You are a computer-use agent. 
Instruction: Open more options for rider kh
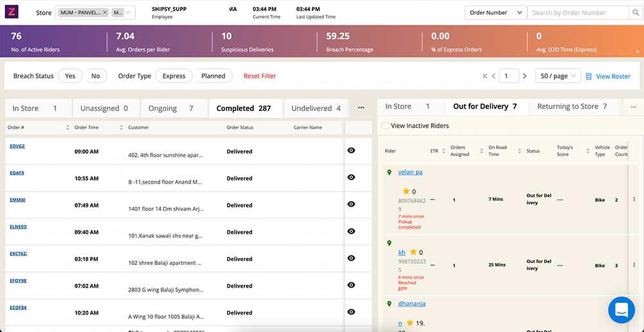[634, 265]
